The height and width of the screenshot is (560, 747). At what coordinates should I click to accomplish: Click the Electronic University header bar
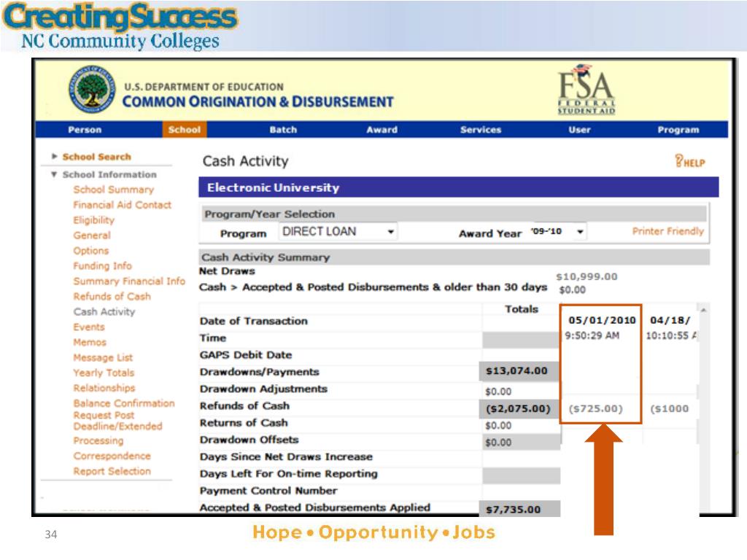coord(458,187)
